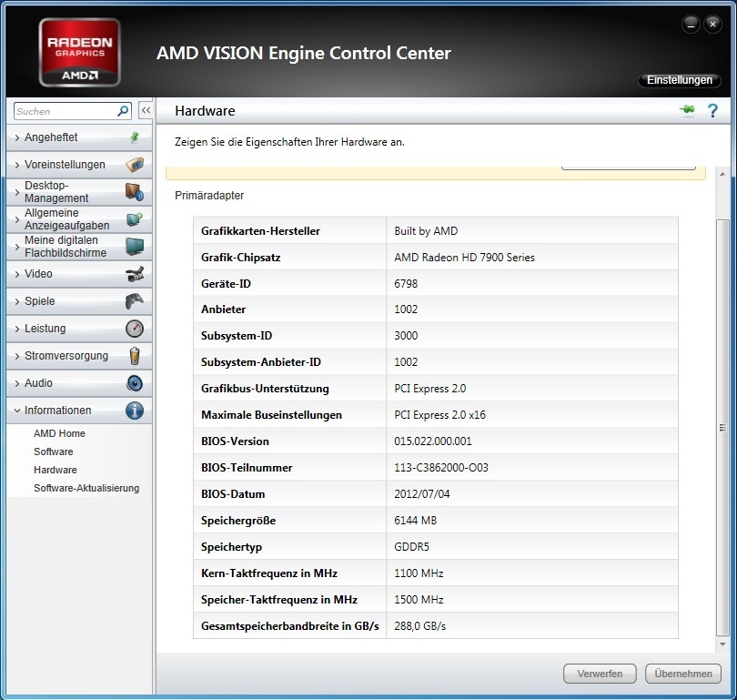Select Kern-Taktfrequenz value 1100 MHz
The height and width of the screenshot is (700, 737).
(419, 573)
